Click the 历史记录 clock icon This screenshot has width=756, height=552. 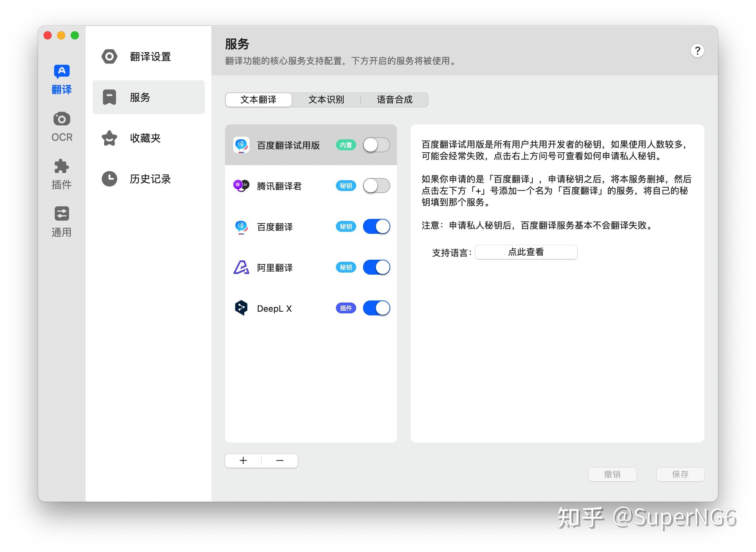click(109, 179)
